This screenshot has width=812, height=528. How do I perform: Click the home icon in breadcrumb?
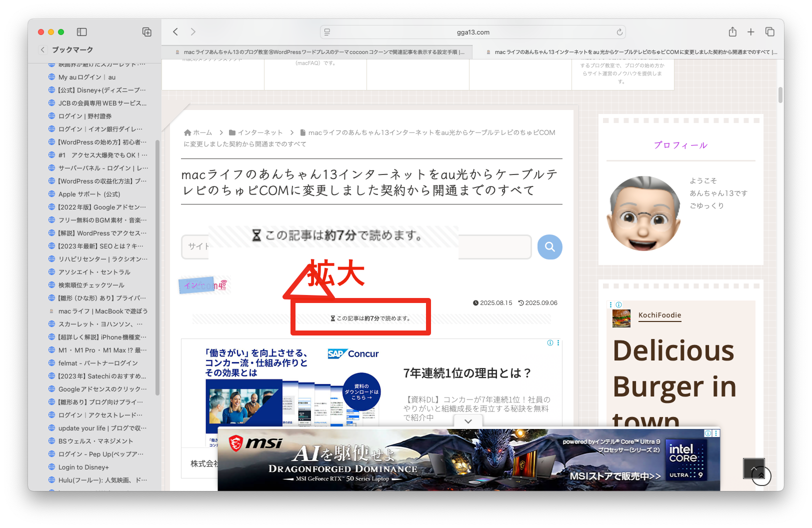click(x=187, y=132)
